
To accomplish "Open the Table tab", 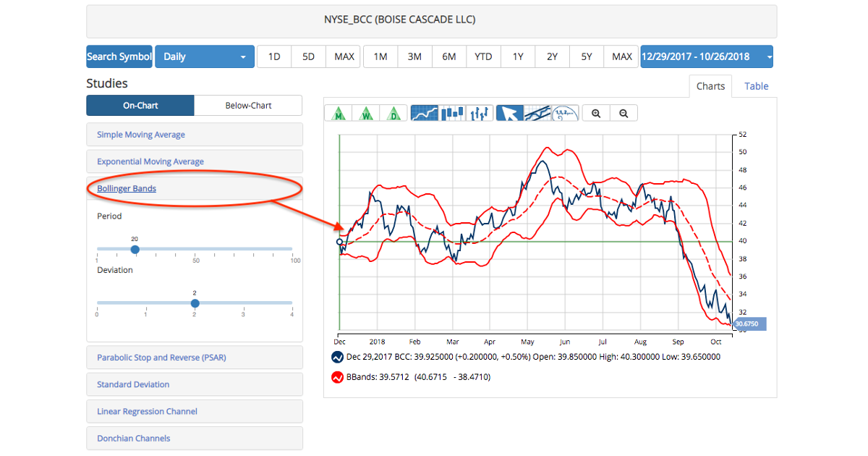I will (757, 86).
